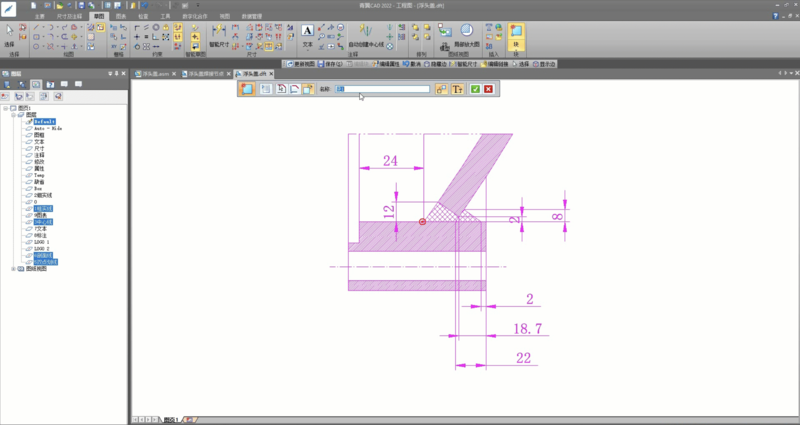This screenshot has height=425, width=800.
Task: Expand the 图纸视图 tree node
Action: pyautogui.click(x=13, y=269)
